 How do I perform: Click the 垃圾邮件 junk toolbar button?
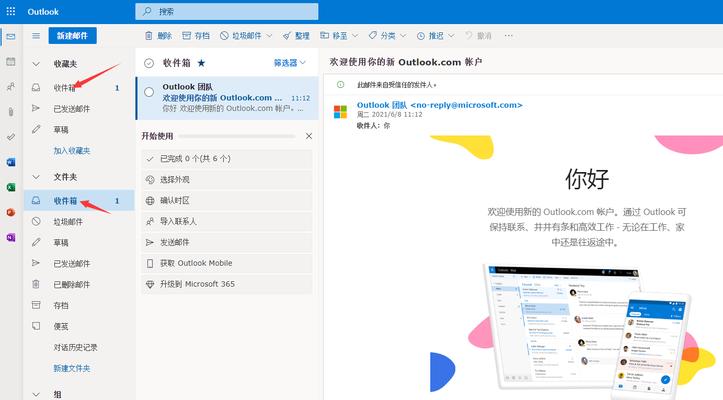(241, 36)
